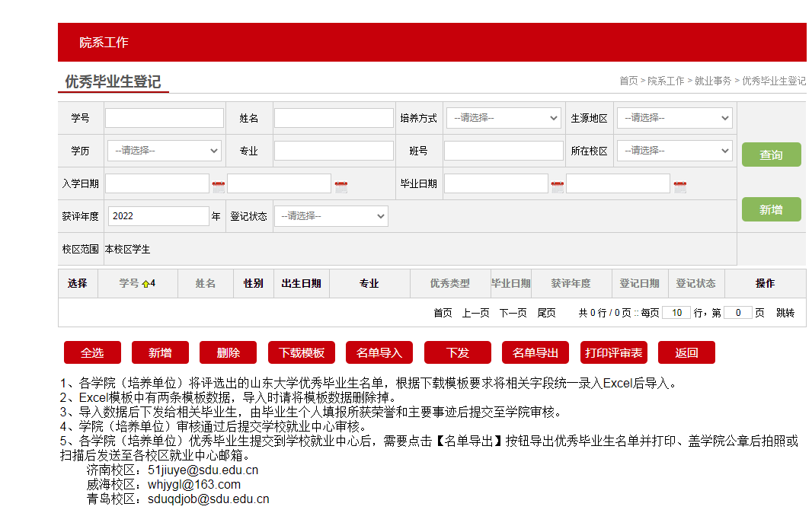
Task: Open the second 入学日期 calendar picker icon
Action: tap(340, 185)
